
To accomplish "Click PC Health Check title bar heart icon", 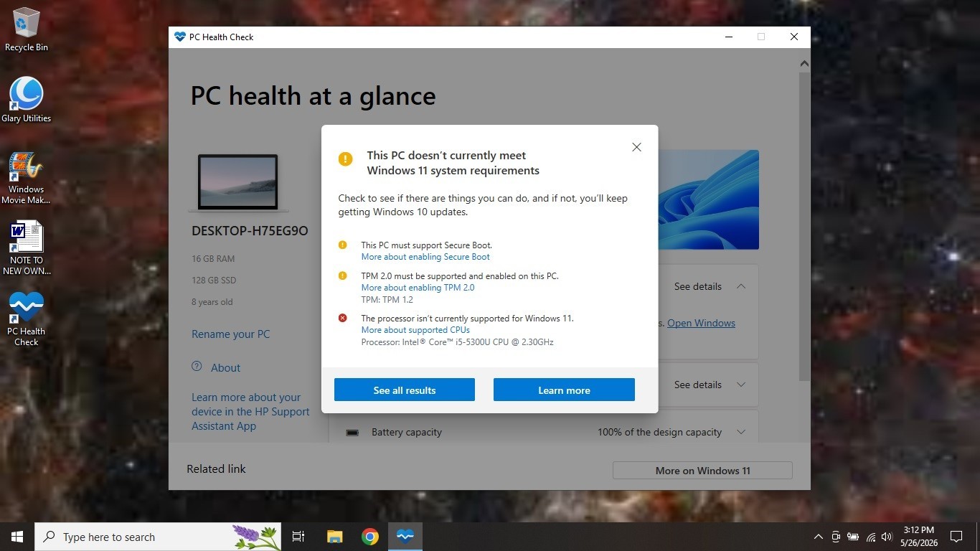I will point(180,37).
